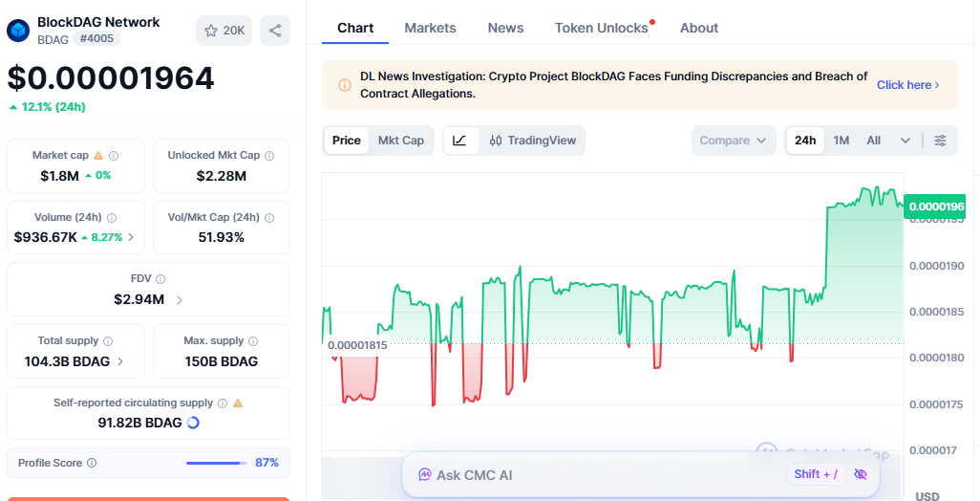Open the News tab

pyautogui.click(x=505, y=28)
